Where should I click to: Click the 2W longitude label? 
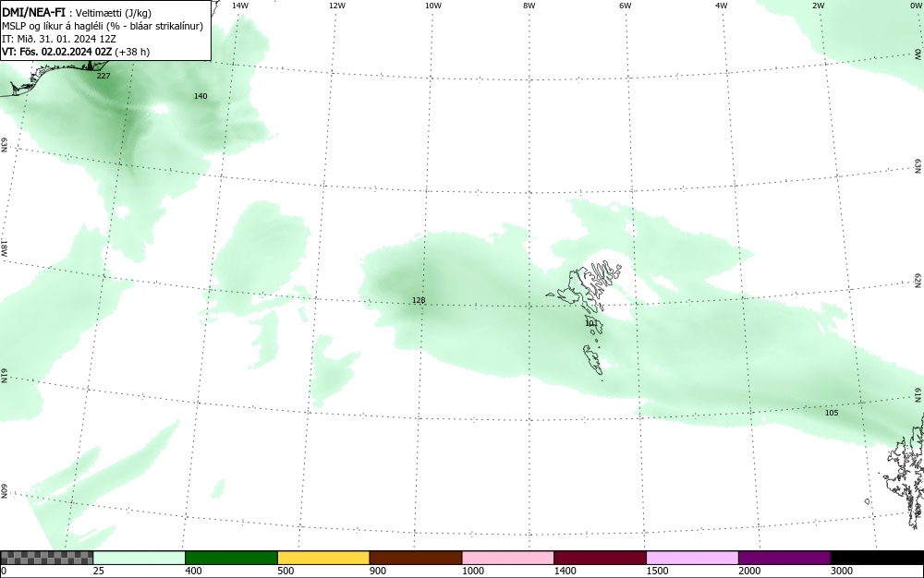(x=818, y=6)
